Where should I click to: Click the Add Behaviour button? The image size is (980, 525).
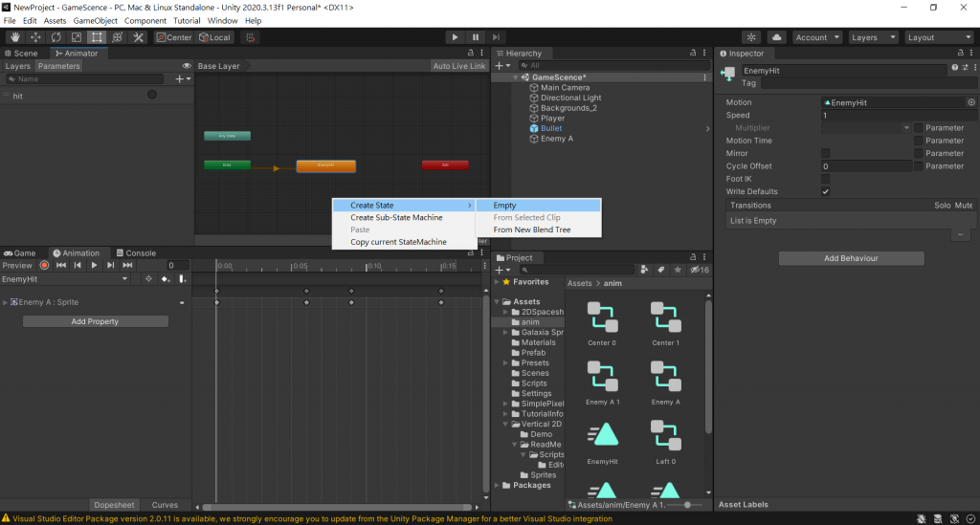(x=851, y=258)
